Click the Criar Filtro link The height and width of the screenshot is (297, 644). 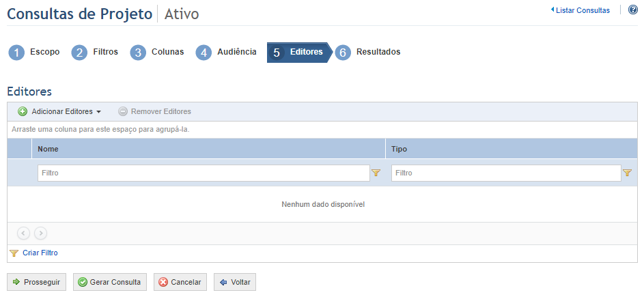pyautogui.click(x=40, y=253)
